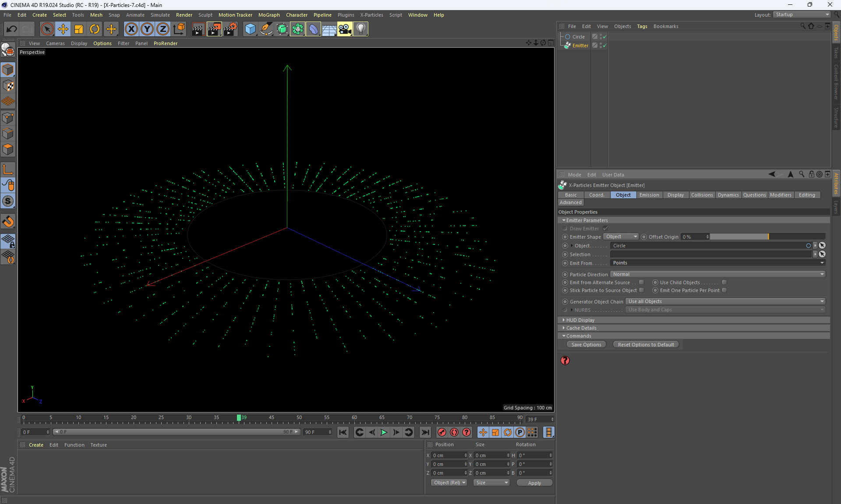
Task: Enable Emit One Particle Per Point
Action: point(724,290)
